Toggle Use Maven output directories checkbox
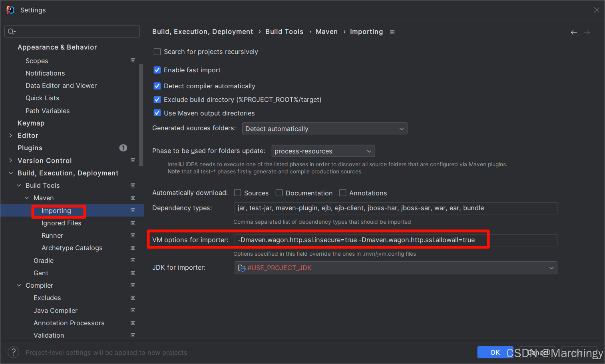The height and width of the screenshot is (364, 605). [157, 113]
